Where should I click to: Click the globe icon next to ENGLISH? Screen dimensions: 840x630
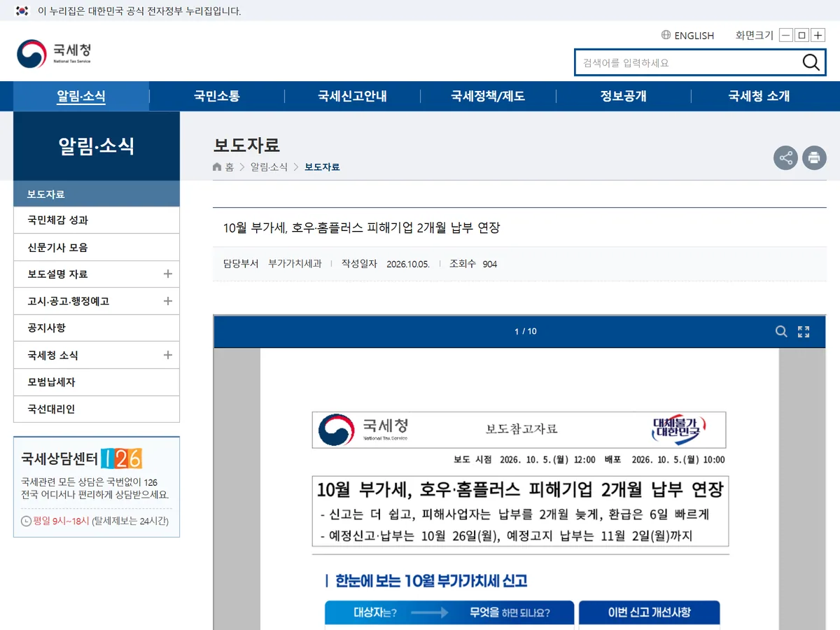coord(666,35)
